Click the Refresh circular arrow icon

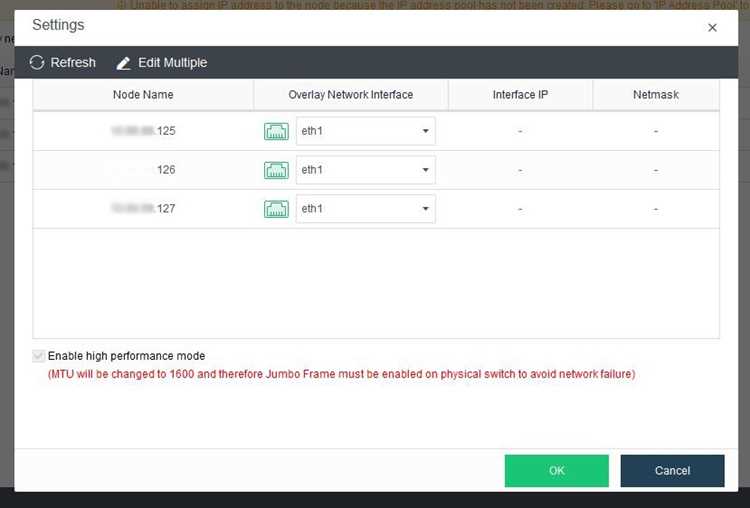(37, 63)
